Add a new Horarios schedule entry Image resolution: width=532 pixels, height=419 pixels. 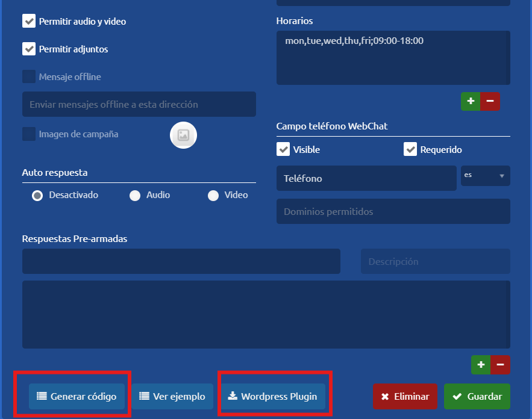click(471, 101)
